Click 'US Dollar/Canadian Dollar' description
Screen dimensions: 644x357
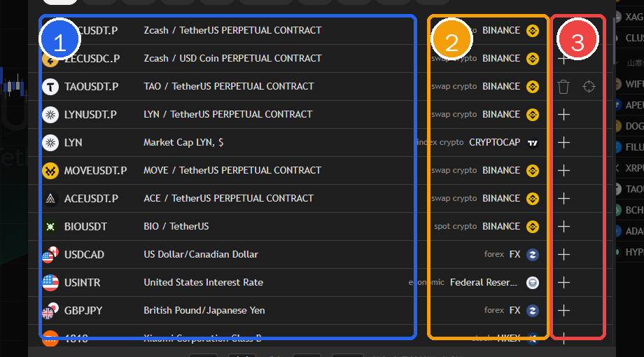click(201, 254)
